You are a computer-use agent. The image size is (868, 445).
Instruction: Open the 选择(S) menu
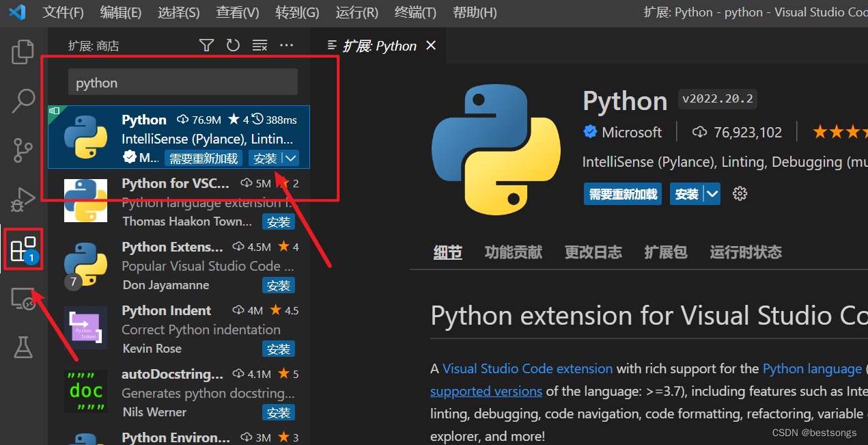pos(178,12)
